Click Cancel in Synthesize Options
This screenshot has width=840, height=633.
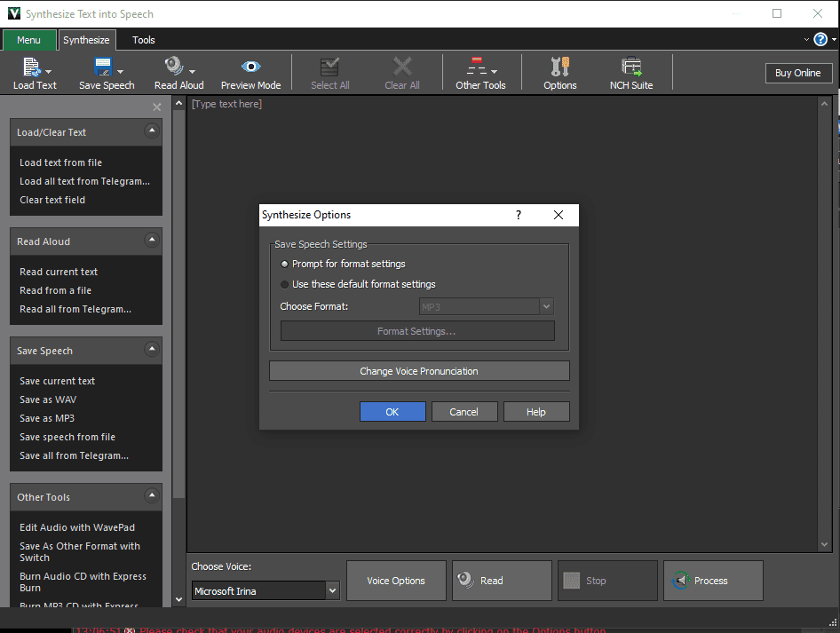click(464, 412)
